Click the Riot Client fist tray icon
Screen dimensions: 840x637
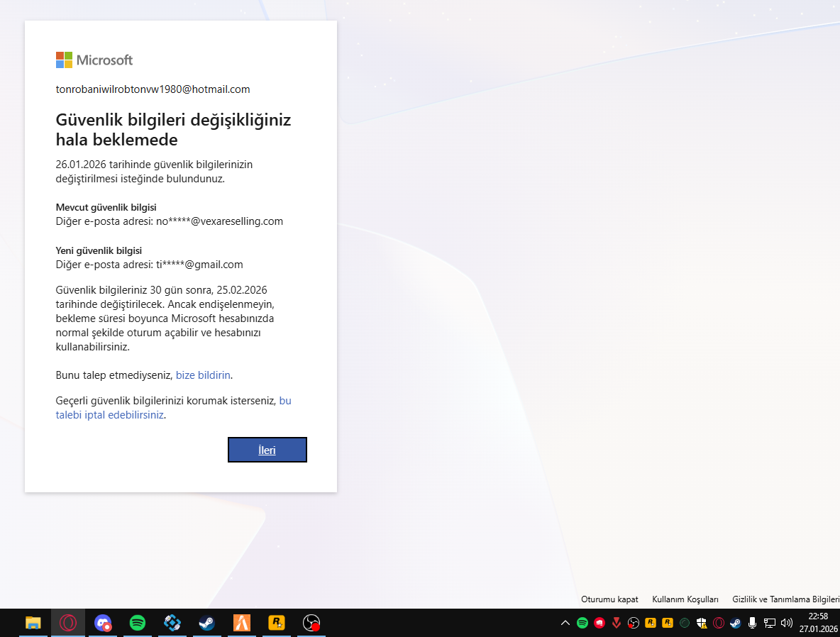pyautogui.click(x=599, y=623)
